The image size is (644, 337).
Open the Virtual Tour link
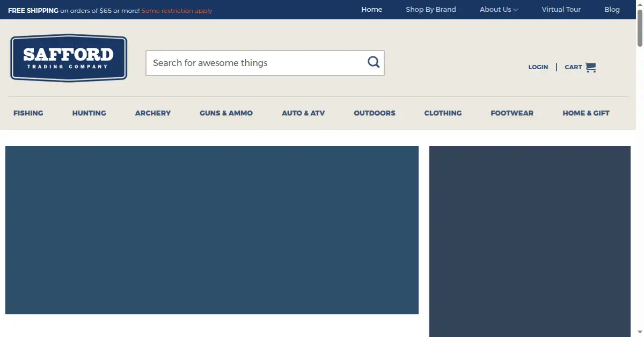561,10
